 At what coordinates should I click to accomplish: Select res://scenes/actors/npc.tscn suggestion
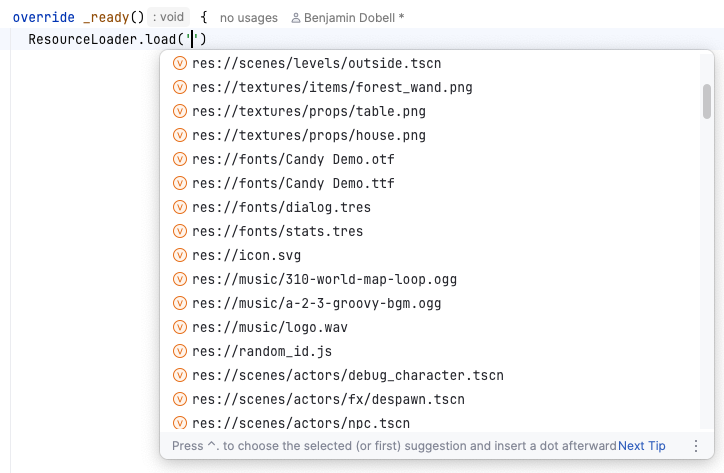point(301,423)
